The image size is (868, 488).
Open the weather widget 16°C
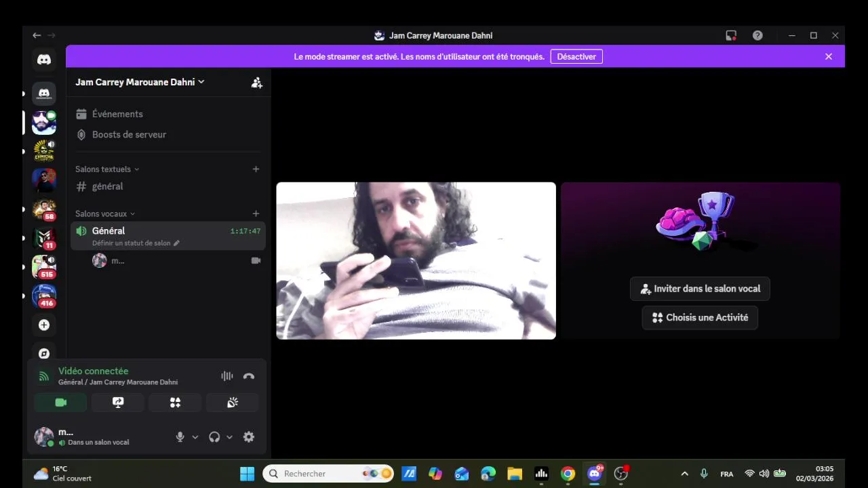[x=62, y=474]
